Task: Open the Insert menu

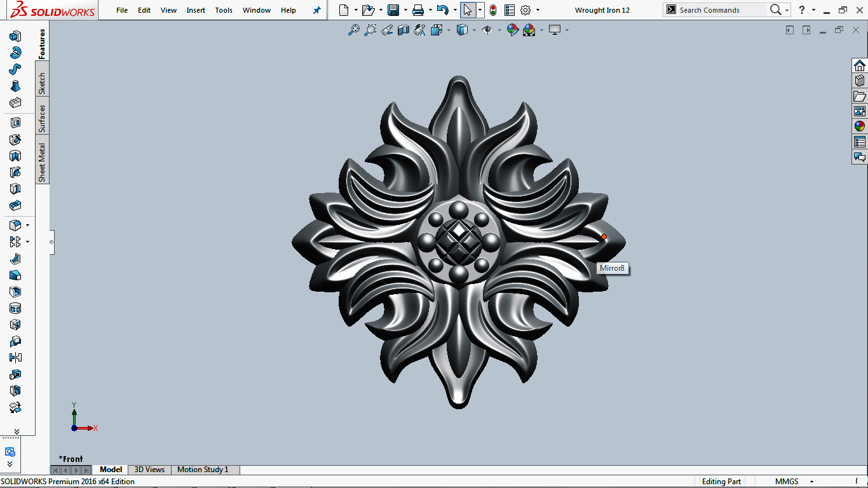Action: coord(196,10)
